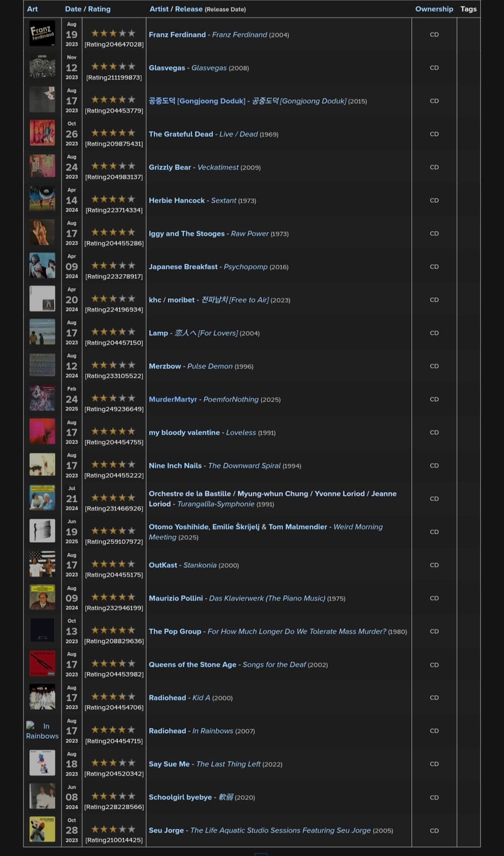Screen dimensions: 504x856
Task: Open The Downward Spiral cover thumbnail
Action: tap(42, 465)
